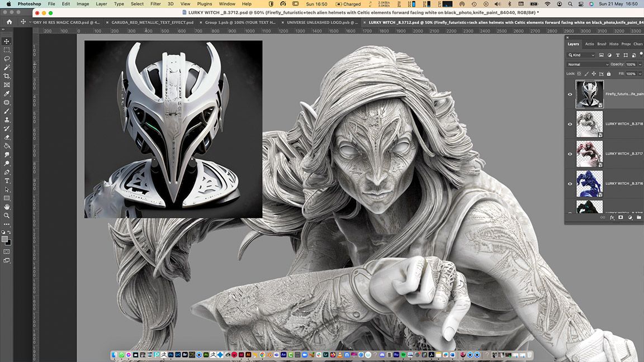This screenshot has height=362, width=644.
Task: Select the Move tool
Action: pos(7,41)
